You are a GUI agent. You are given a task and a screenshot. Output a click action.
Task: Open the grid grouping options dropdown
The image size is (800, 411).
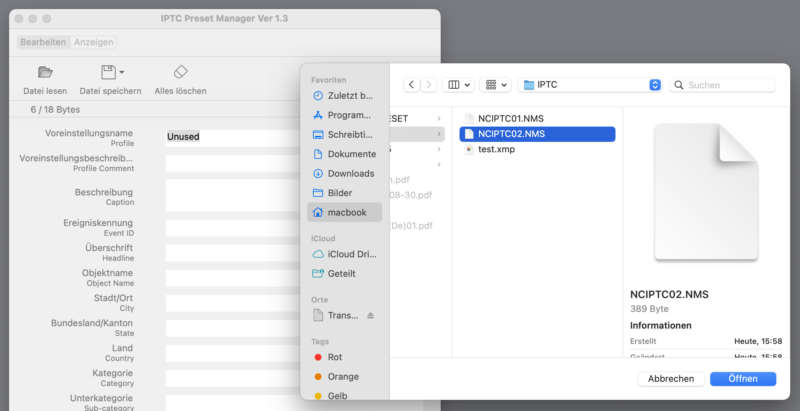495,85
